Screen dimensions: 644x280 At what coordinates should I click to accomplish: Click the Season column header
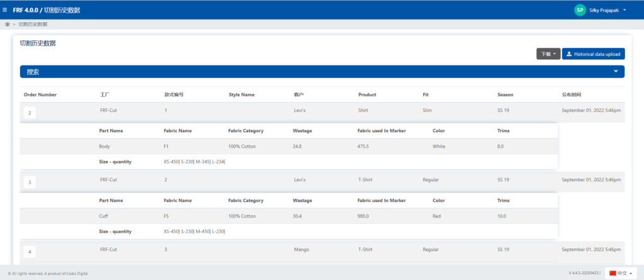[505, 95]
